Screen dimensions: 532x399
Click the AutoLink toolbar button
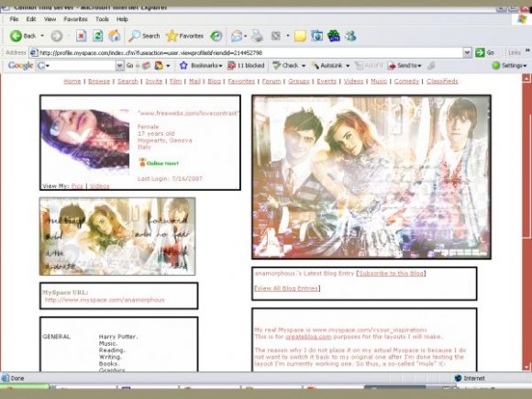tap(327, 65)
